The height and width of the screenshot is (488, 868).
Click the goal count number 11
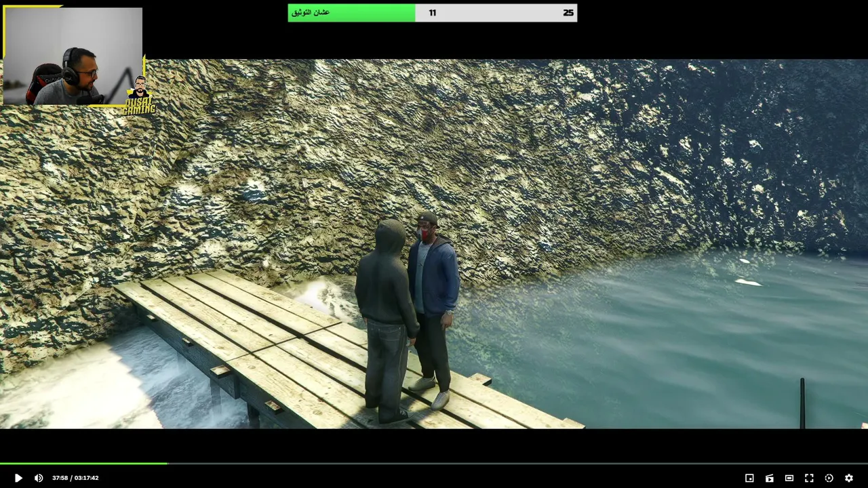pyautogui.click(x=433, y=13)
